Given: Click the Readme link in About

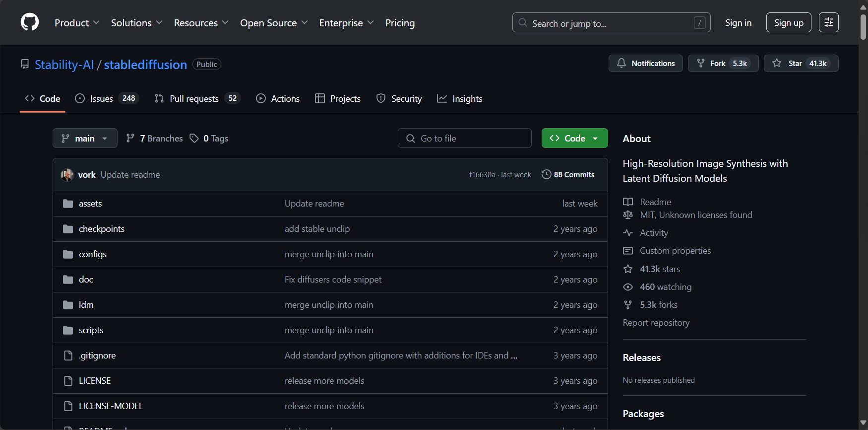Looking at the screenshot, I should tap(647, 202).
